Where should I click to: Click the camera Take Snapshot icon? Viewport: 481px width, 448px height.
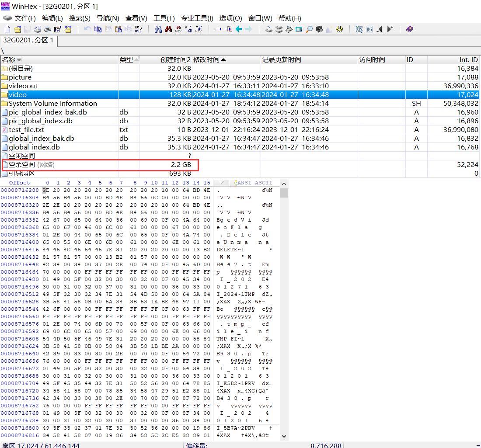tap(319, 29)
